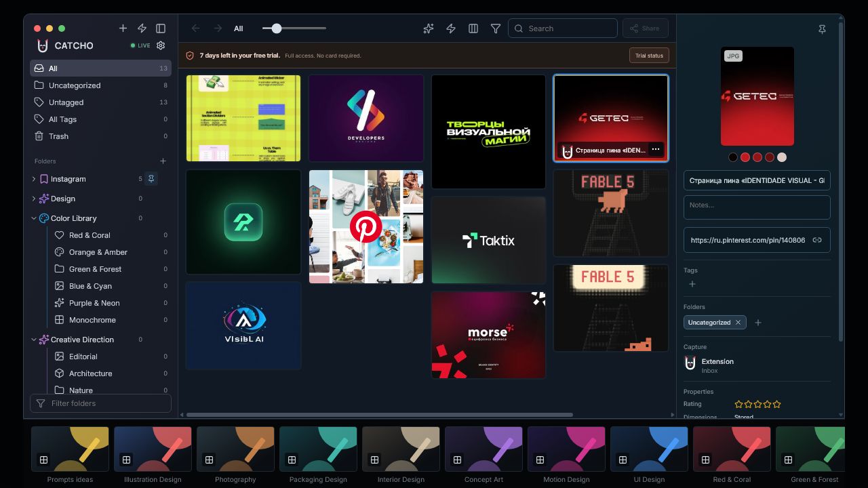This screenshot has height=488, width=868.
Task: Toggle the sidebar panel icon
Action: pyautogui.click(x=161, y=28)
